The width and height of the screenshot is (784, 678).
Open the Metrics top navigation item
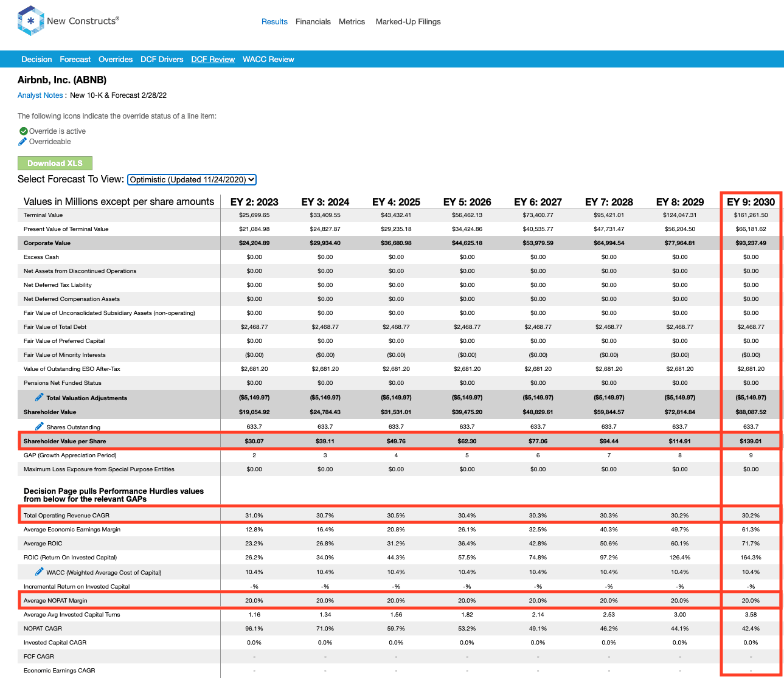click(x=352, y=21)
